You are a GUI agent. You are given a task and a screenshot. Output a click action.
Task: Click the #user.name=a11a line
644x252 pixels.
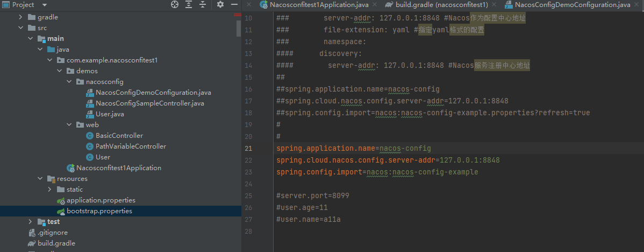tap(309, 220)
